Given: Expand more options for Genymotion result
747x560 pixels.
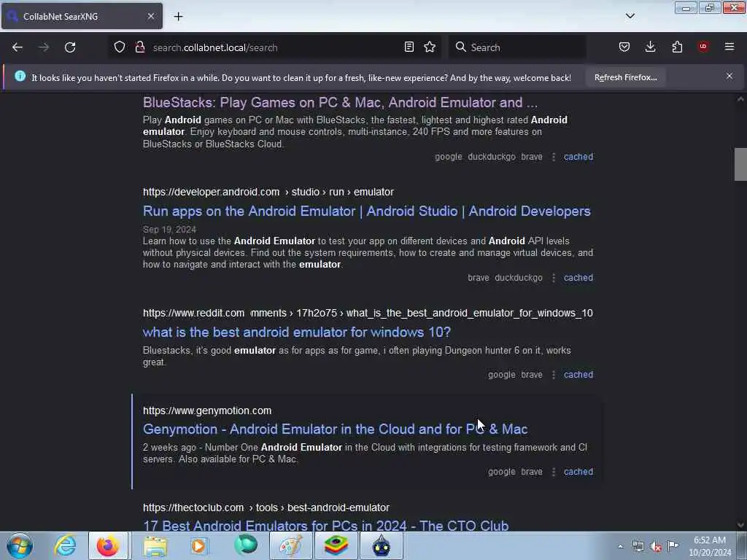Looking at the screenshot, I should coord(554,472).
